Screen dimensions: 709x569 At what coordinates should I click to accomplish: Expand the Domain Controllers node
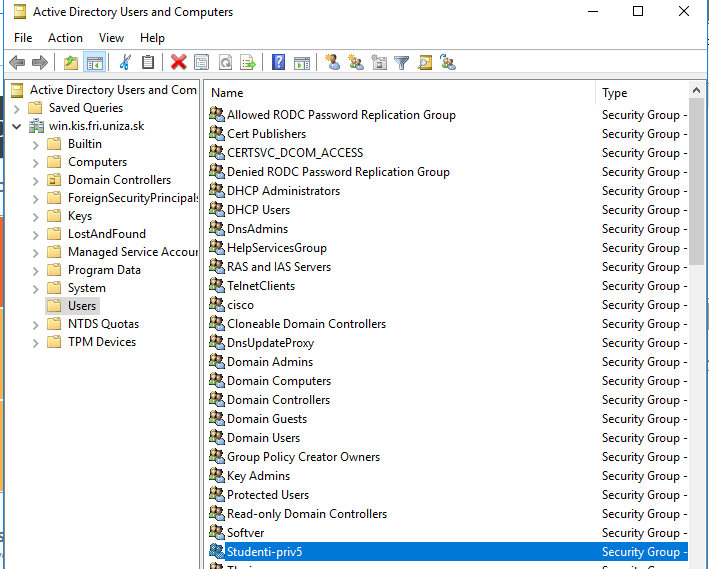pyautogui.click(x=36, y=180)
